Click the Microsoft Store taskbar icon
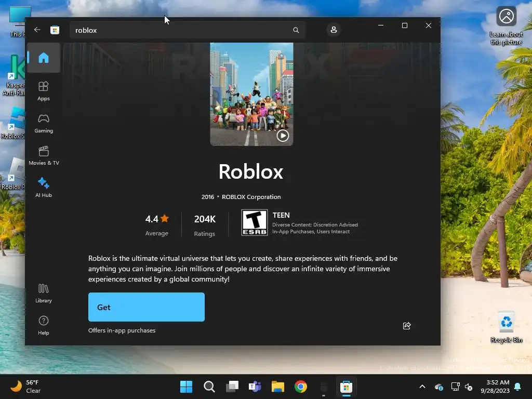This screenshot has height=399, width=532. (x=346, y=387)
